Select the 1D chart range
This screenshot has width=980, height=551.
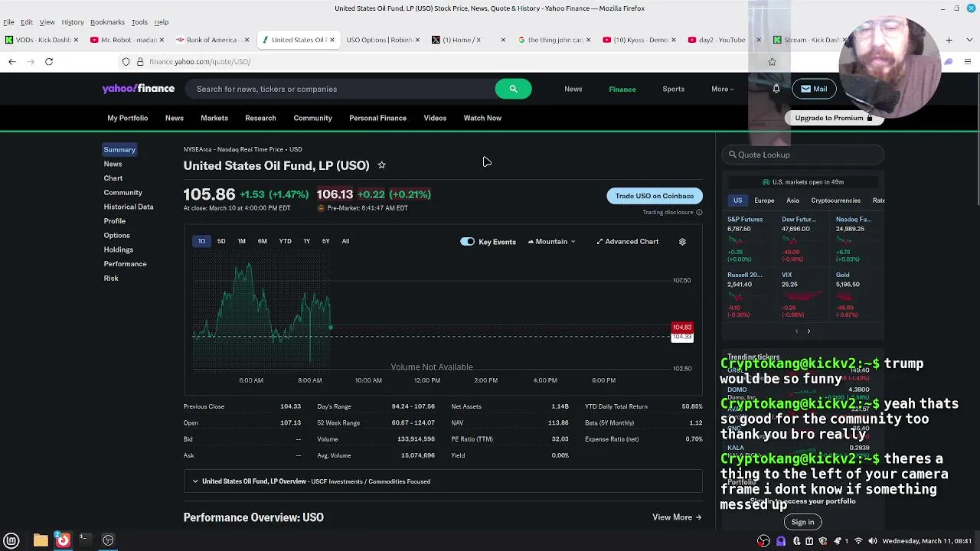tap(201, 241)
